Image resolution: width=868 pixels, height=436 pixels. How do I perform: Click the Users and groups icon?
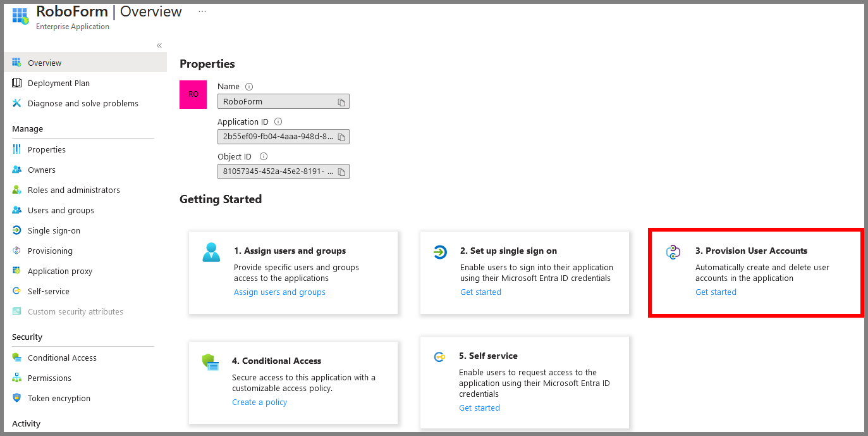click(16, 210)
